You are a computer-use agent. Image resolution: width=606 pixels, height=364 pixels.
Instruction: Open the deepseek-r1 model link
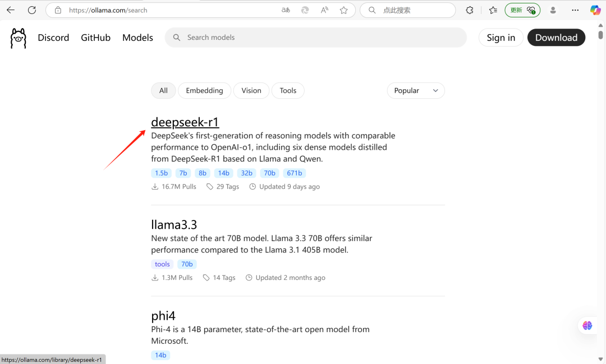(x=185, y=122)
